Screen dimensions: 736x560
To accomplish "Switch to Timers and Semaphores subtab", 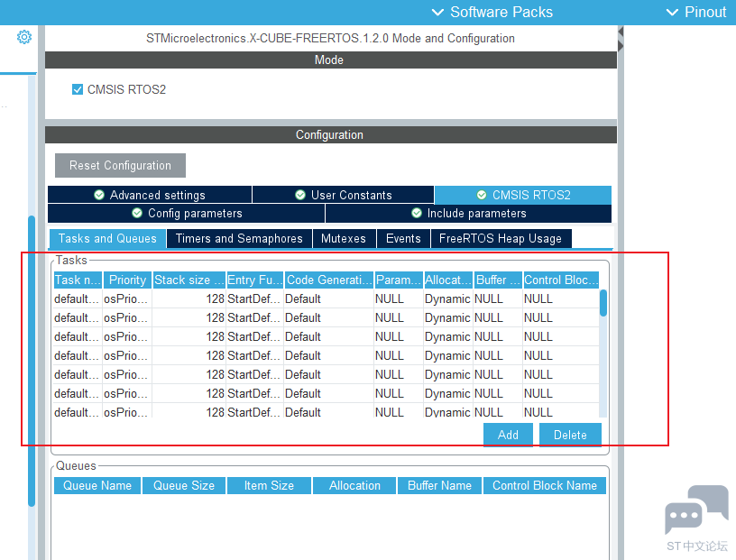I will (239, 238).
